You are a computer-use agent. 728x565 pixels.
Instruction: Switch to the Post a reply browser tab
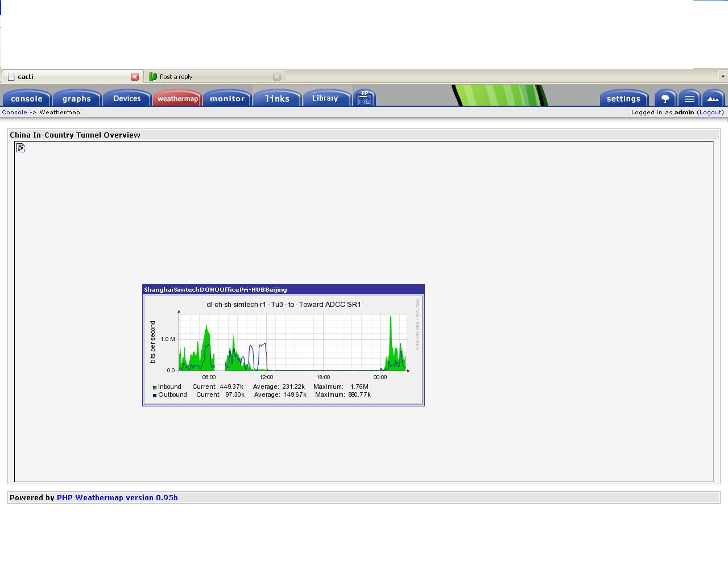(x=214, y=77)
